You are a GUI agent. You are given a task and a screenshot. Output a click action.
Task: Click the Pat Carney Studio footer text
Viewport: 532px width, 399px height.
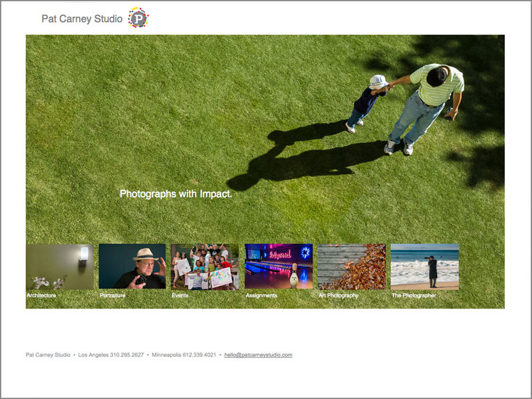(x=48, y=355)
